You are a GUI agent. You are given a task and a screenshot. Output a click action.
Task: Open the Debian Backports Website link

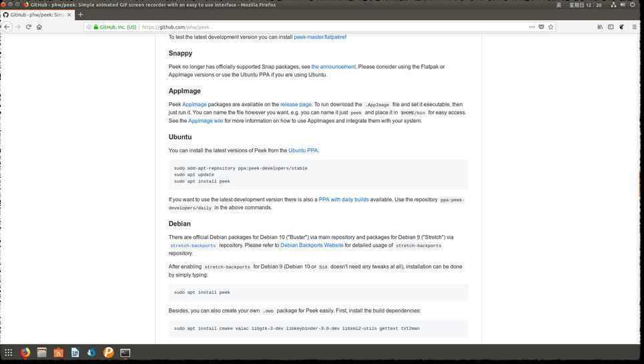coord(312,245)
